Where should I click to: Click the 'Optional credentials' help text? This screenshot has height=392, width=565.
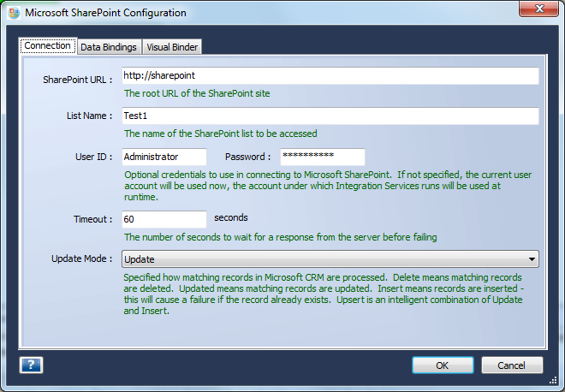328,186
